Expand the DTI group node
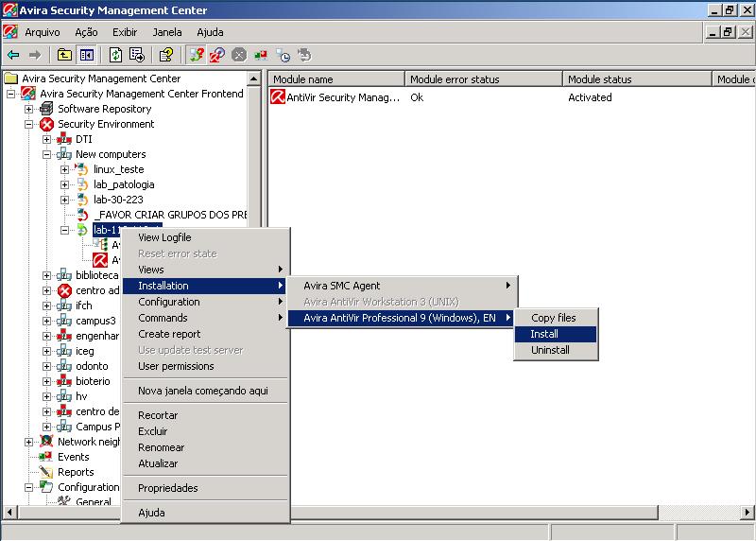Screen dimensions: 756x541 (46, 139)
